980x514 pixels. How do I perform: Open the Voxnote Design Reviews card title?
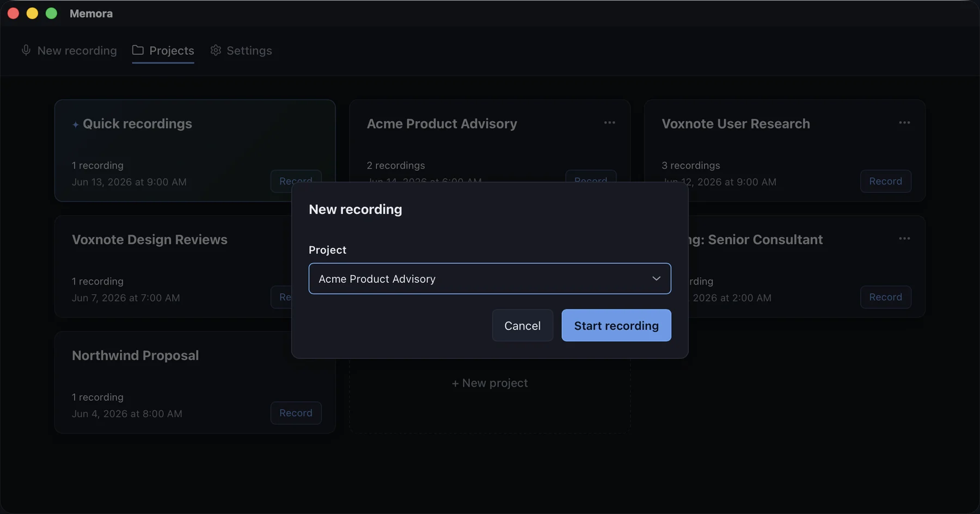tap(150, 240)
